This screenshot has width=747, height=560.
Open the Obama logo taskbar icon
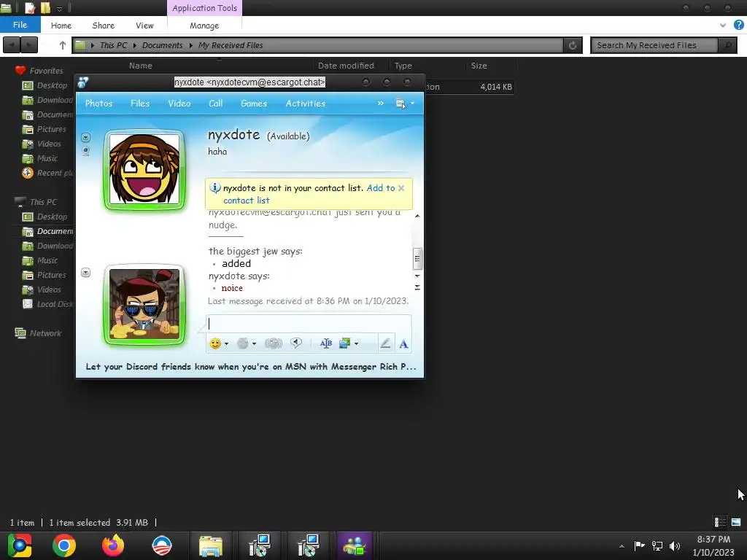(161, 545)
